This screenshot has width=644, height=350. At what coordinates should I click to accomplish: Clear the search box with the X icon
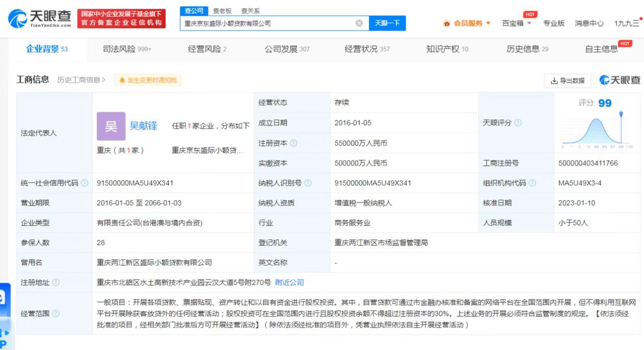tap(359, 23)
